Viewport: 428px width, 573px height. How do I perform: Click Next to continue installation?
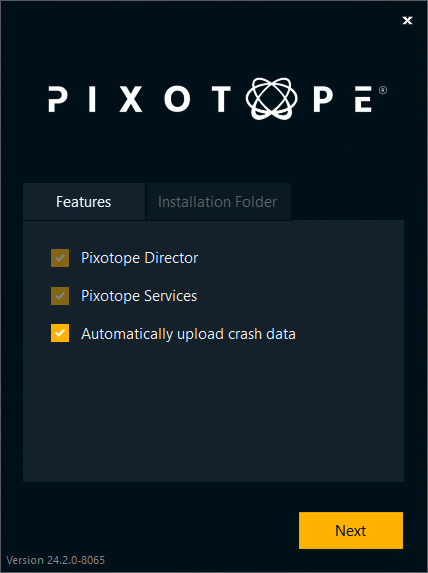click(351, 530)
